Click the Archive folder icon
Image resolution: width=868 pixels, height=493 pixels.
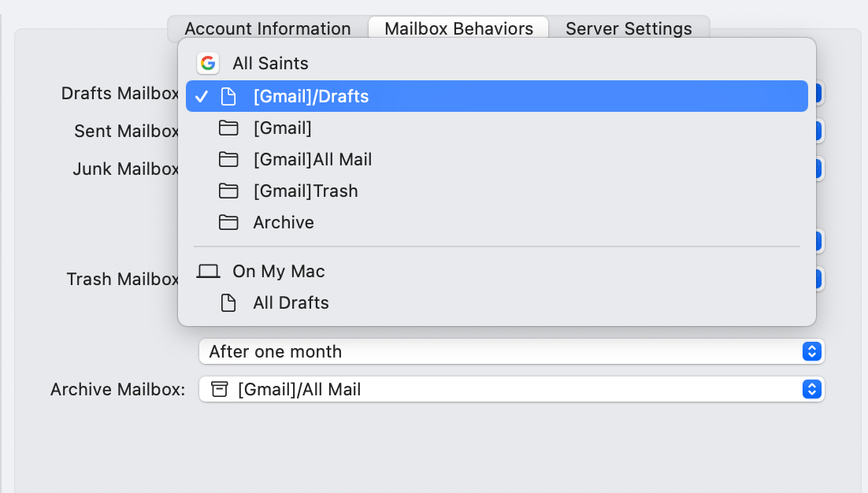(228, 222)
